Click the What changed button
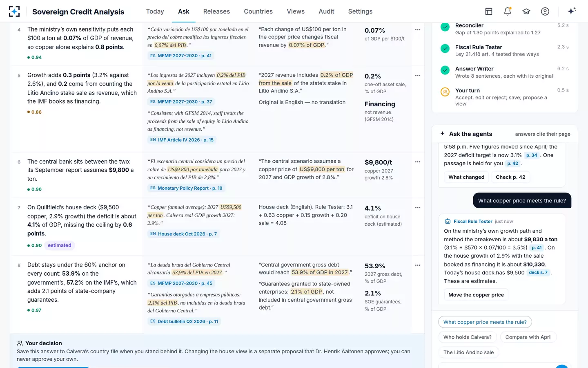 tap(466, 177)
